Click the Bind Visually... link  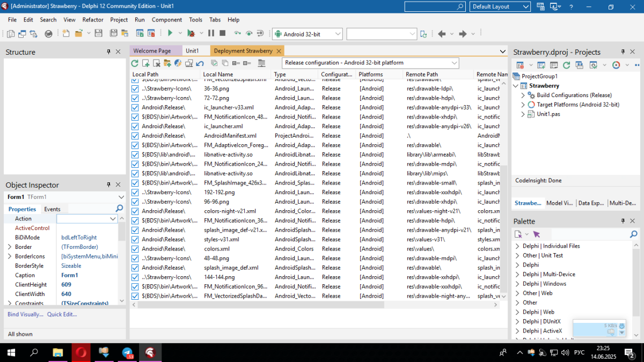[x=25, y=314]
